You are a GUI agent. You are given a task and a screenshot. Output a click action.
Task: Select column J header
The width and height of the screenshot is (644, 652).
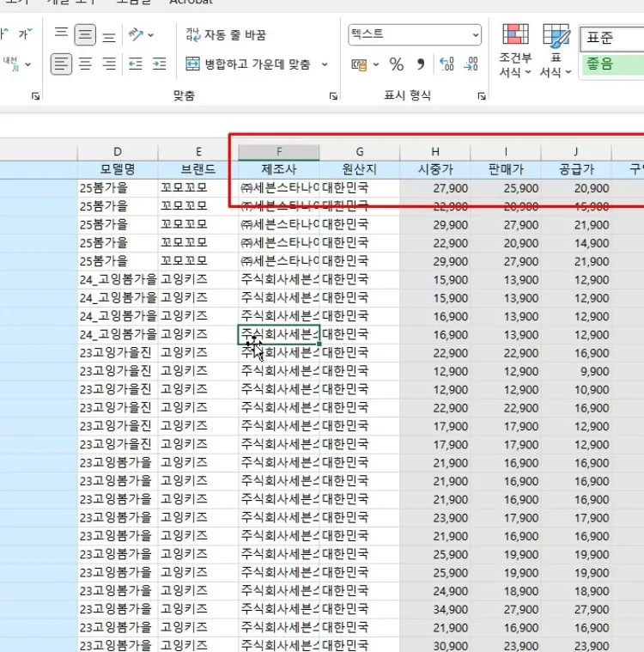576,152
